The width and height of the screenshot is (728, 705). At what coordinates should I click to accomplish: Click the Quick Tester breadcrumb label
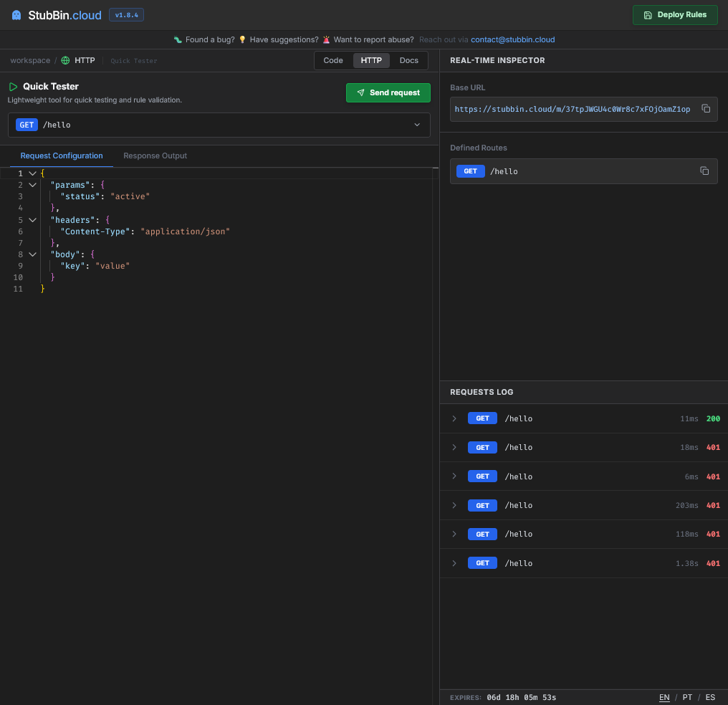tap(134, 61)
